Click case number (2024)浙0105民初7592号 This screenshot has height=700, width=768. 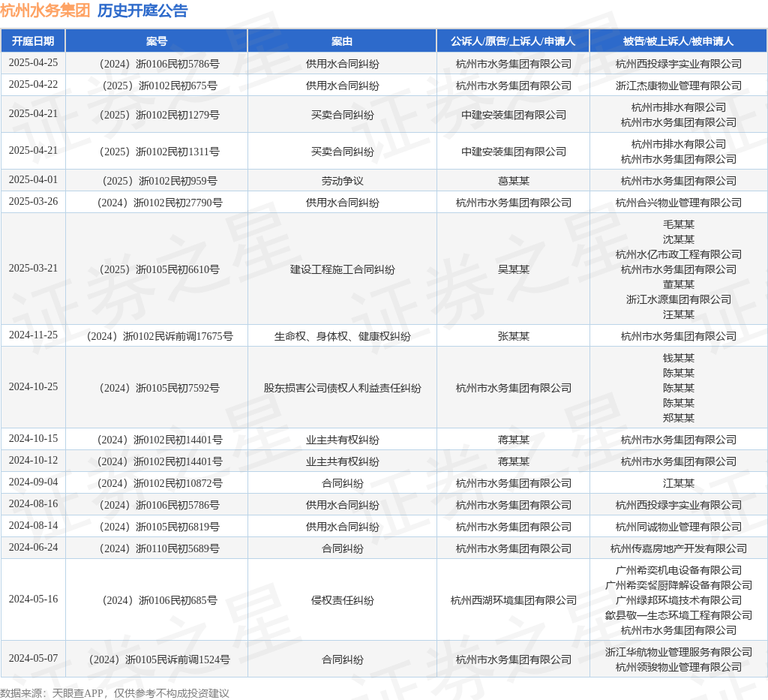(160, 389)
